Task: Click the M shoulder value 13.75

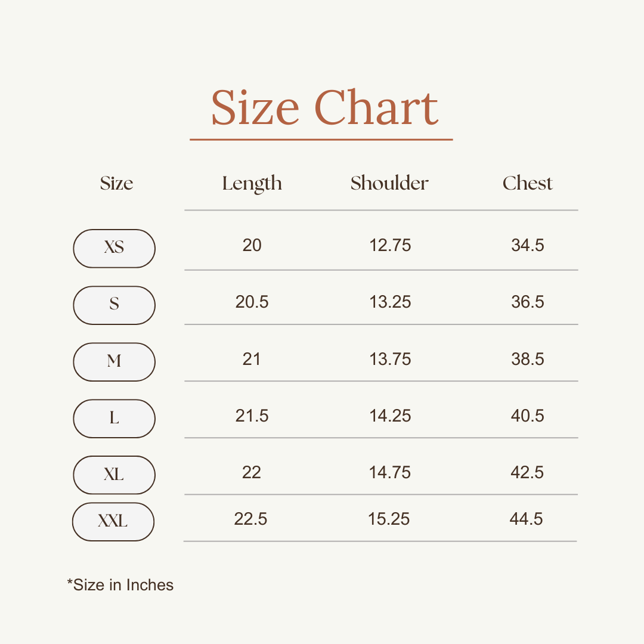Action: 390,359
